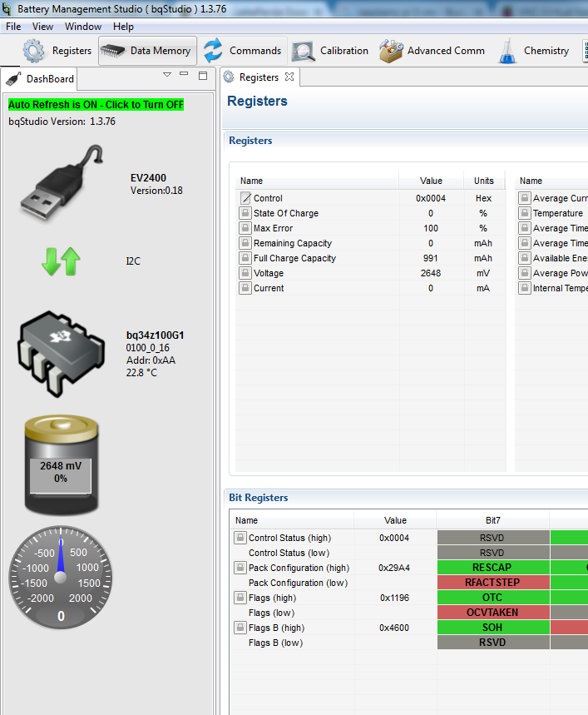Open the Help menu
Viewport: 588px width, 715px height.
click(x=123, y=27)
